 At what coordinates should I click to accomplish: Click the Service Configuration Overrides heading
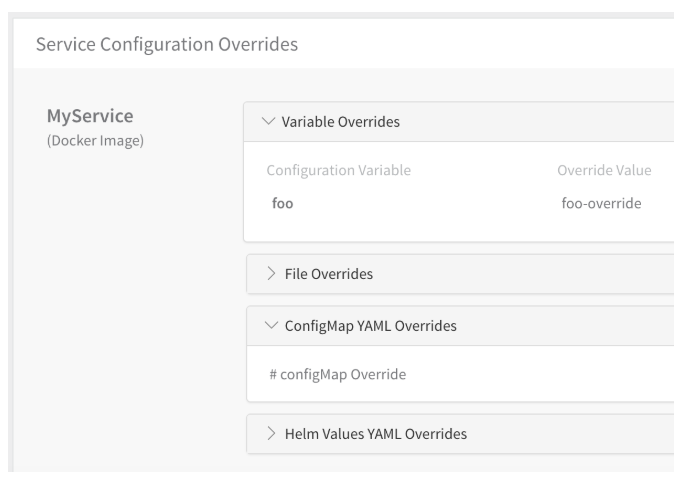167,44
